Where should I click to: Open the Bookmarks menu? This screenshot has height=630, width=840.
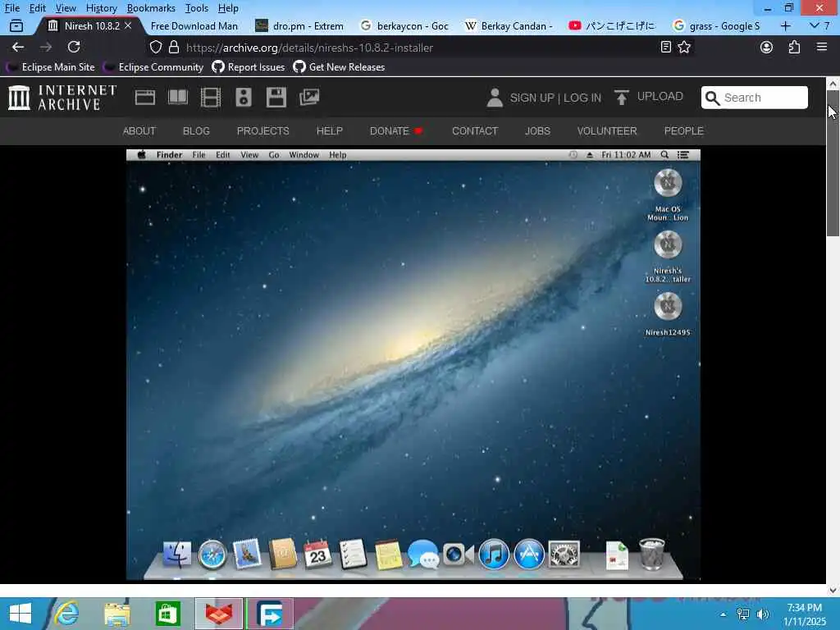click(151, 8)
